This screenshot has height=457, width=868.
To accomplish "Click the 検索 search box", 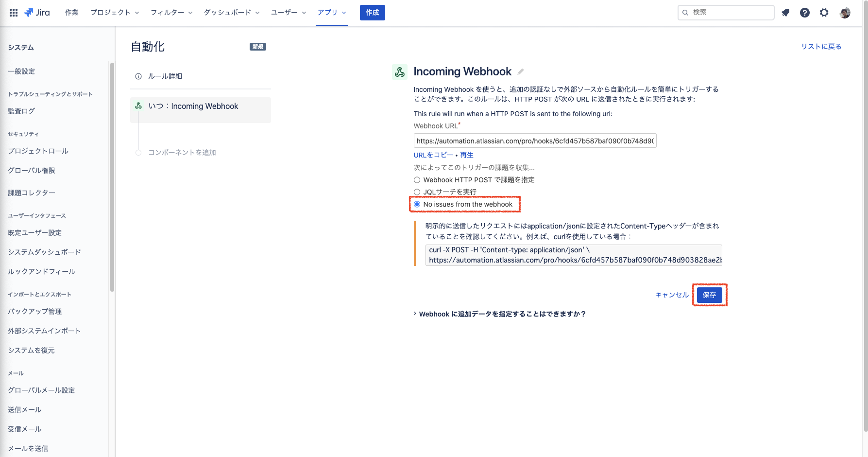I will pos(726,13).
